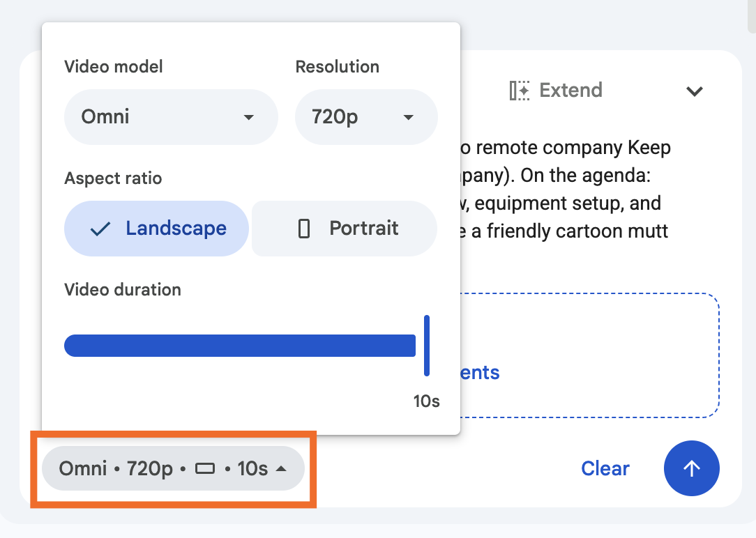Select Landscape aspect ratio
The image size is (756, 538).
click(x=156, y=229)
